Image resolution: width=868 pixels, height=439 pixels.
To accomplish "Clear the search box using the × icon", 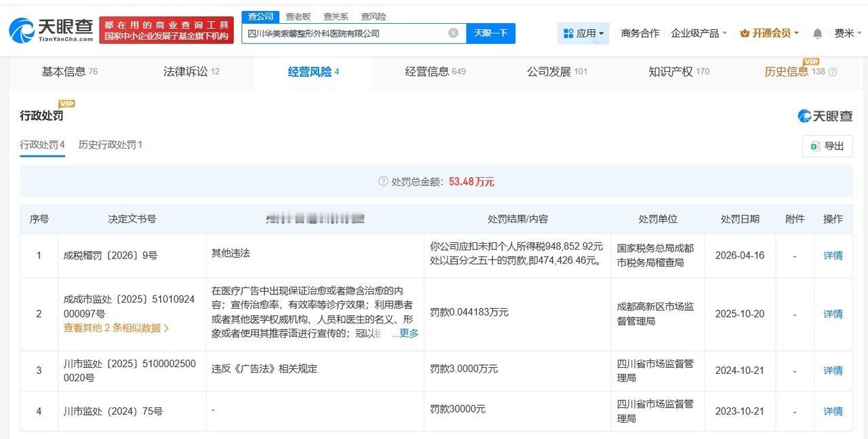I will pyautogui.click(x=452, y=32).
